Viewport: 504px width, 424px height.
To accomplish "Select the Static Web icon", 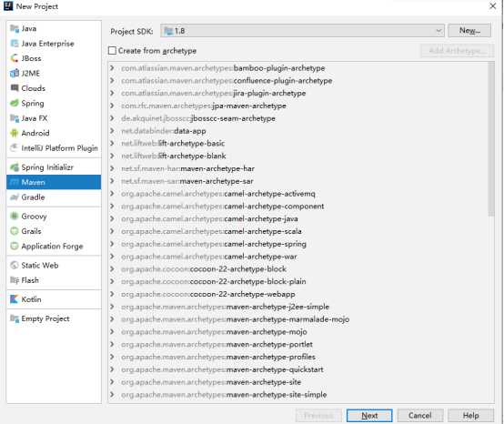I will click(x=15, y=265).
